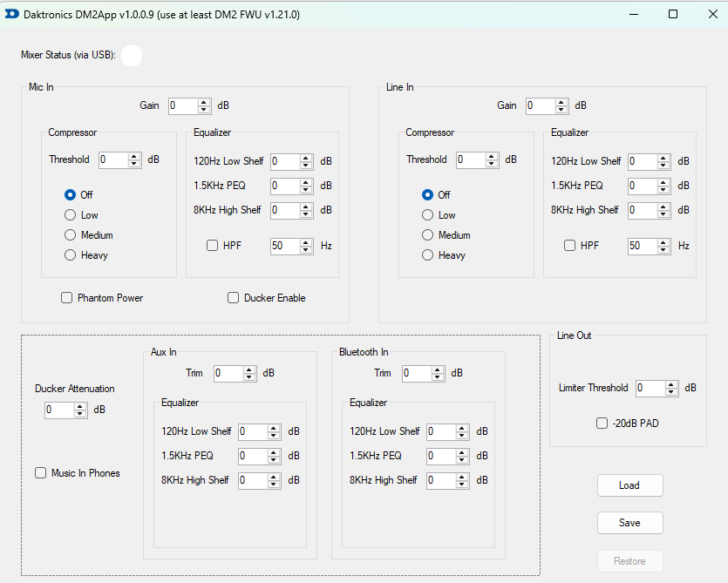Increase Mic In Compressor Threshold up arrow
Viewport: 728px width, 583px height.
point(134,156)
